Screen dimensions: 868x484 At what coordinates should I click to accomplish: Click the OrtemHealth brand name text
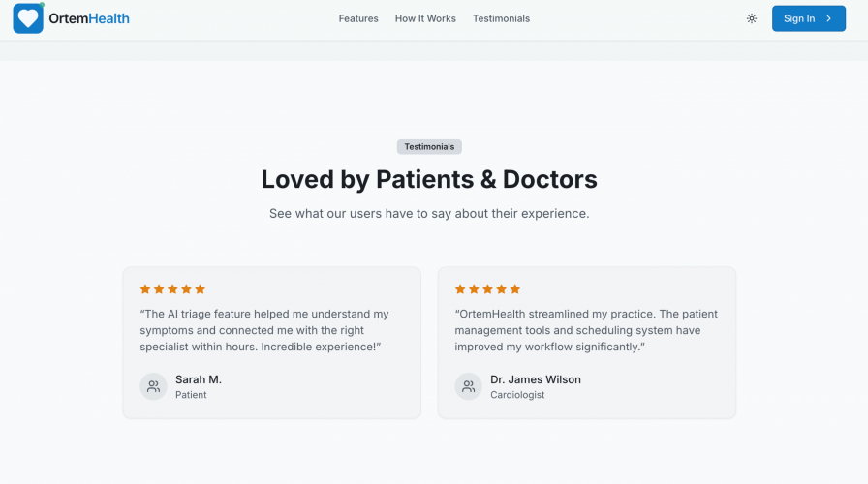(89, 18)
